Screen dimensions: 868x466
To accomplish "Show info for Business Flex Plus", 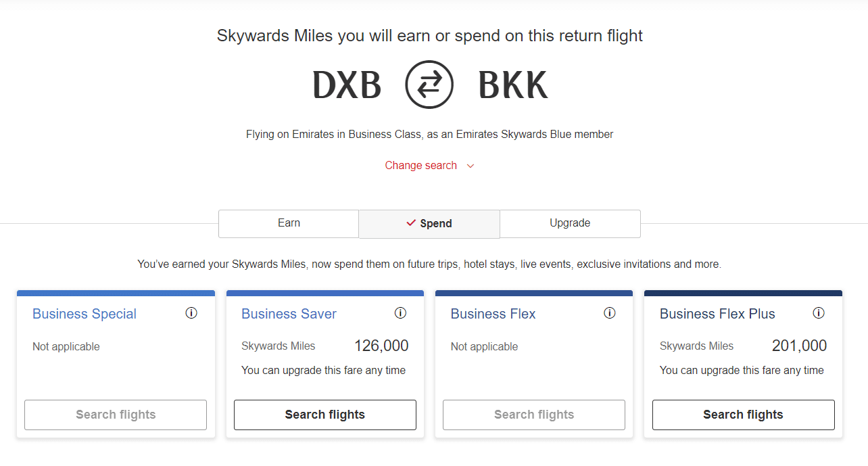I will (x=819, y=313).
